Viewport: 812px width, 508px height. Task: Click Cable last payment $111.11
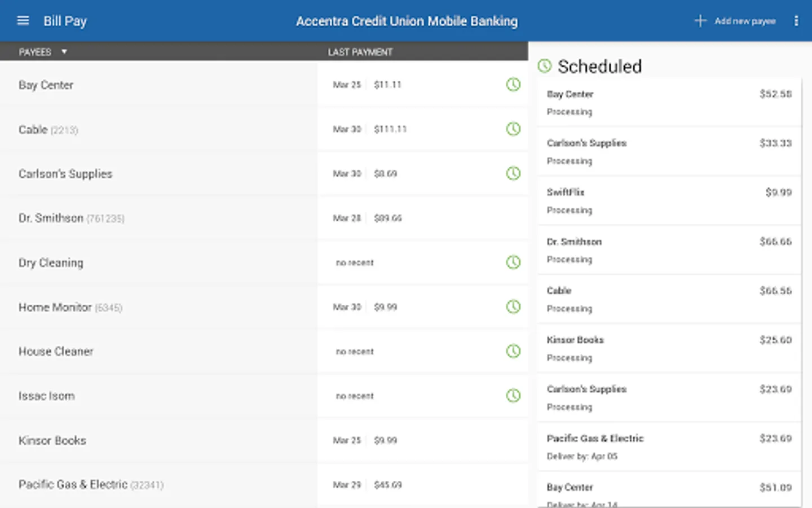tap(390, 129)
